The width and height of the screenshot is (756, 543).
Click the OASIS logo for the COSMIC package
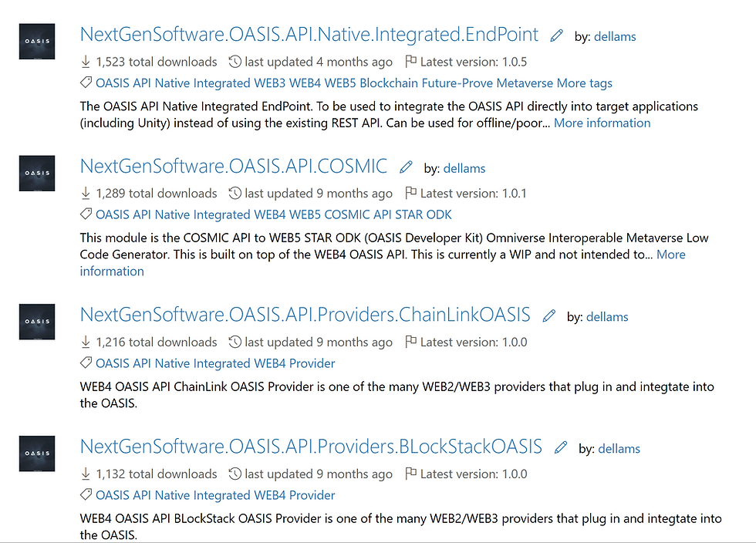click(x=37, y=173)
